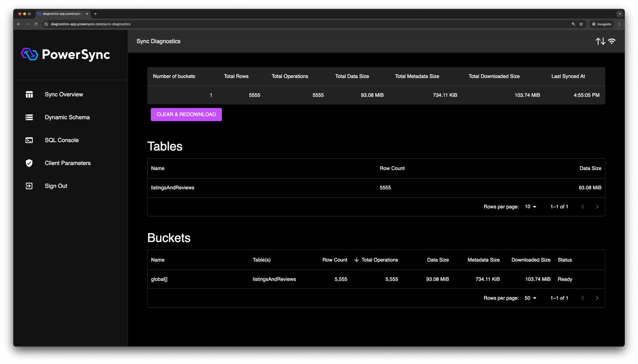This screenshot has height=364, width=638.
Task: Click the Client Parameters shield icon
Action: [29, 163]
